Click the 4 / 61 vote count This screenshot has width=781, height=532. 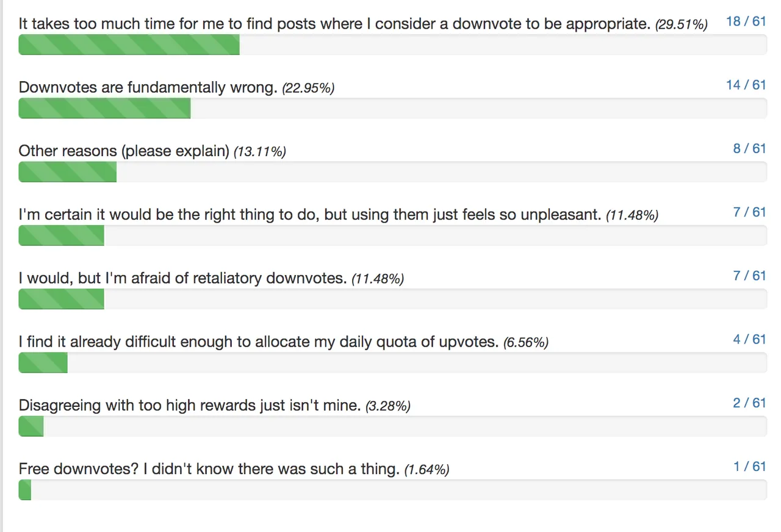point(749,339)
